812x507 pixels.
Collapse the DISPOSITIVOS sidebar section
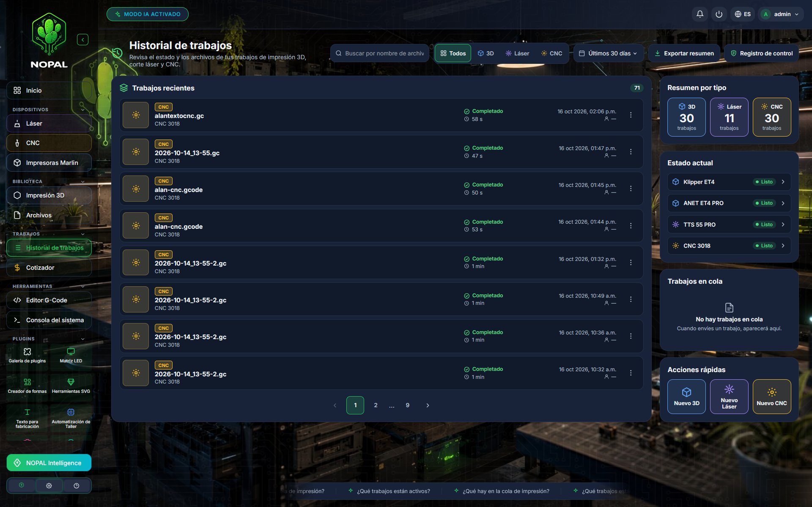tap(83, 110)
